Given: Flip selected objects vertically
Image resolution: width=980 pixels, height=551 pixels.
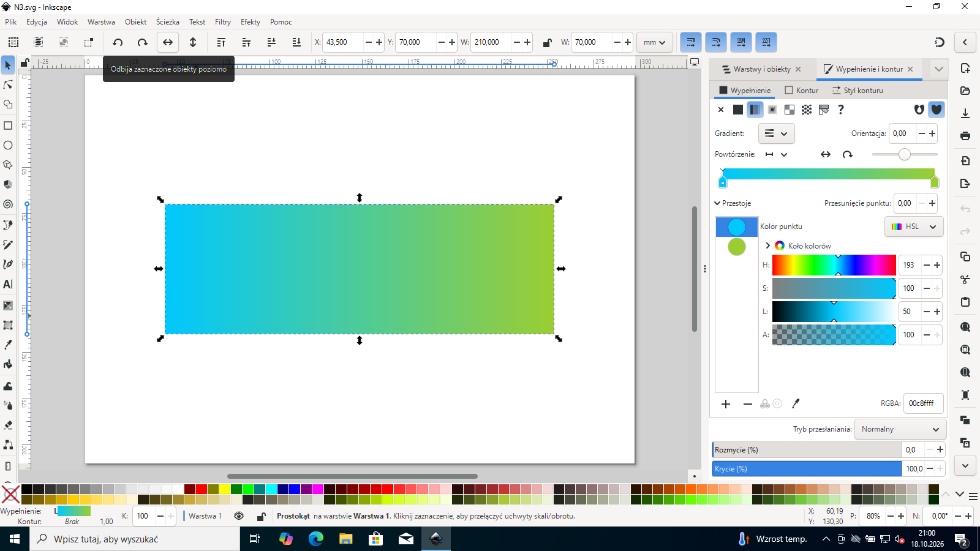Looking at the screenshot, I should click(193, 42).
